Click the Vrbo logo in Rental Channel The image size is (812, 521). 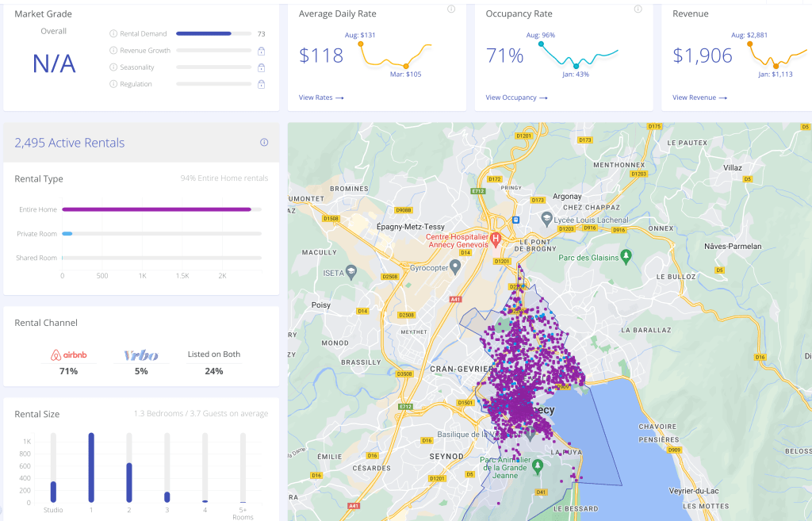point(141,355)
